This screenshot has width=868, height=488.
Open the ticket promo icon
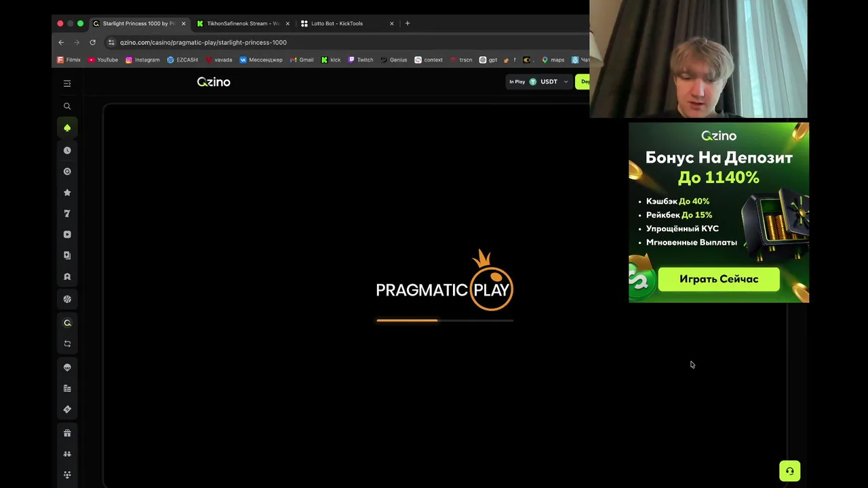67,409
